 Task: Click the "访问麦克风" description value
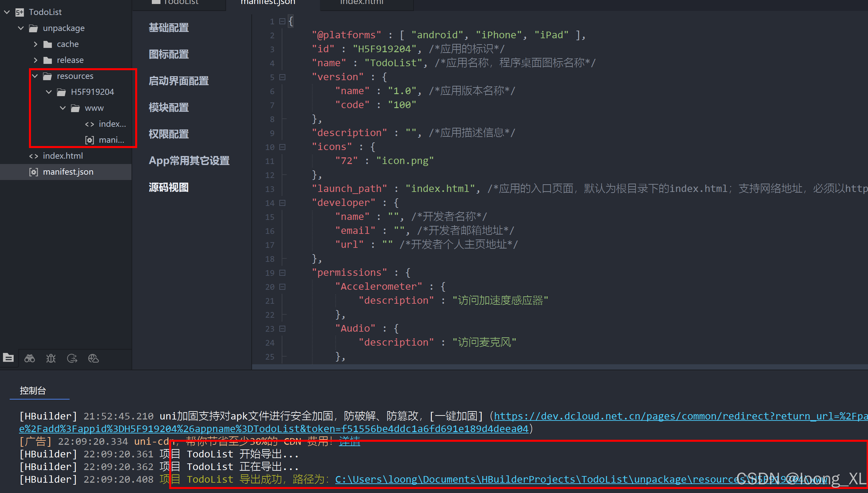[484, 342]
